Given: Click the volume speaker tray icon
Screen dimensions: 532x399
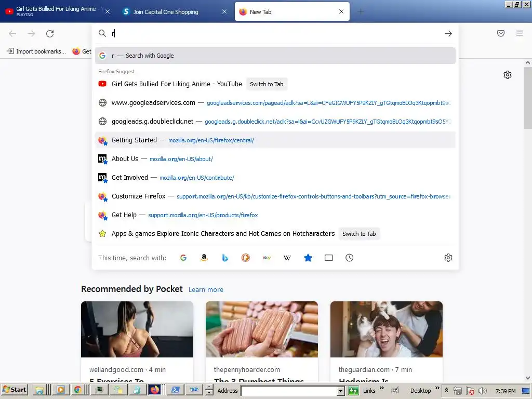Looking at the screenshot, I should [483, 391].
